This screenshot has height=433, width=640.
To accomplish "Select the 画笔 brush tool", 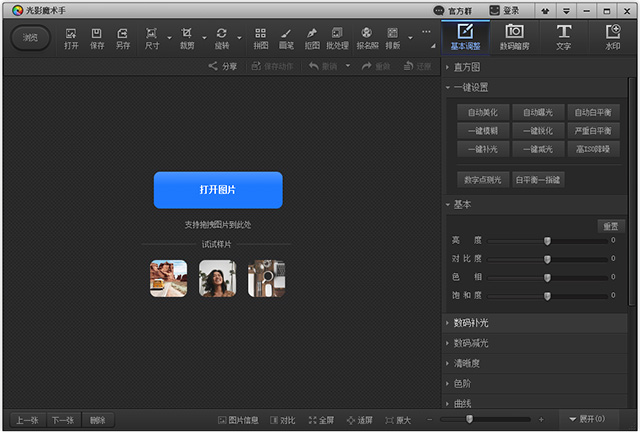I will (286, 38).
